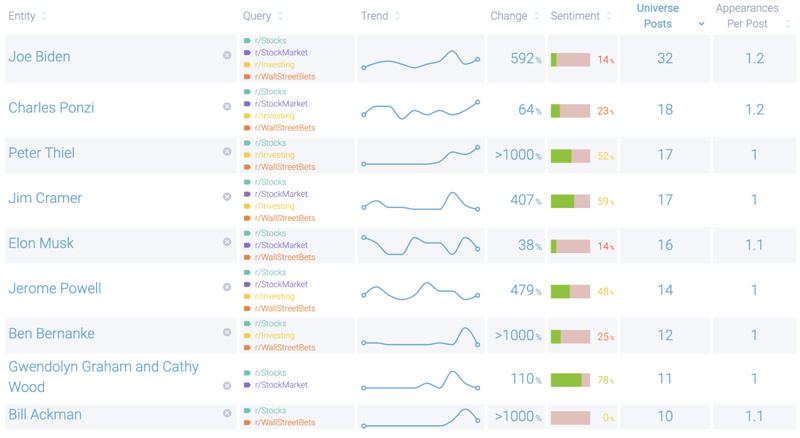
Task: Delete Elon Musk row via x icon
Action: click(x=227, y=242)
